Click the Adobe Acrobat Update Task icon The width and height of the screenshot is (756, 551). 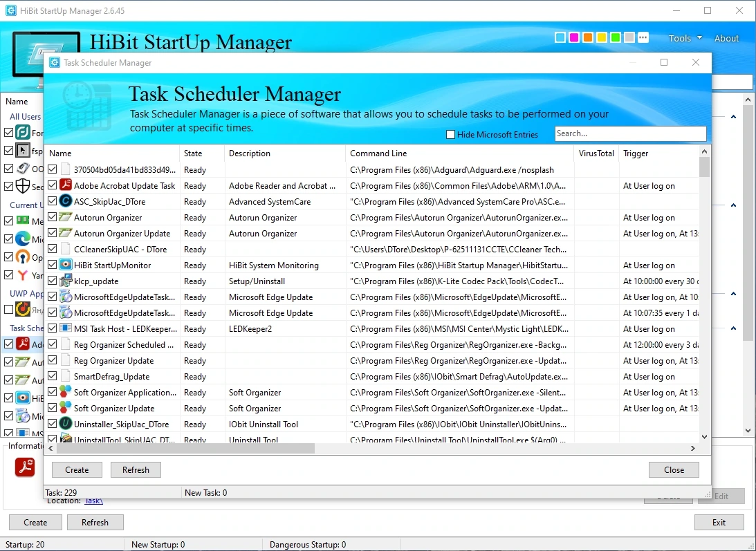[66, 185]
